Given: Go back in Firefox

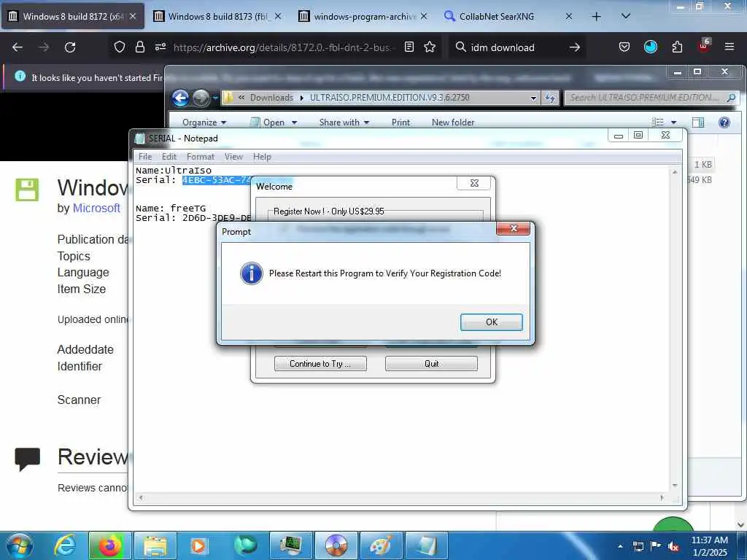Looking at the screenshot, I should (x=18, y=47).
